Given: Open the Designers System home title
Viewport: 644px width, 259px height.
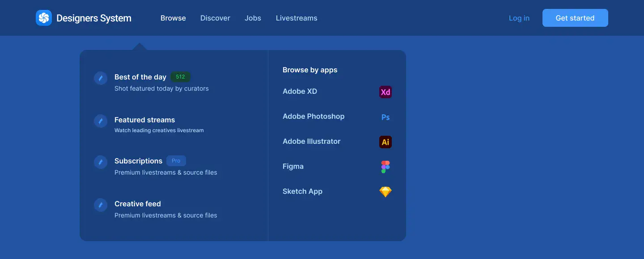Looking at the screenshot, I should click(94, 18).
